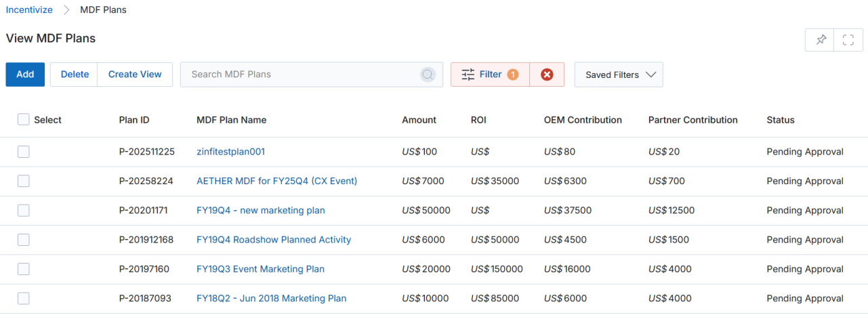Expand the Saved Filters dropdown
This screenshot has height=315, width=868.
click(x=619, y=75)
